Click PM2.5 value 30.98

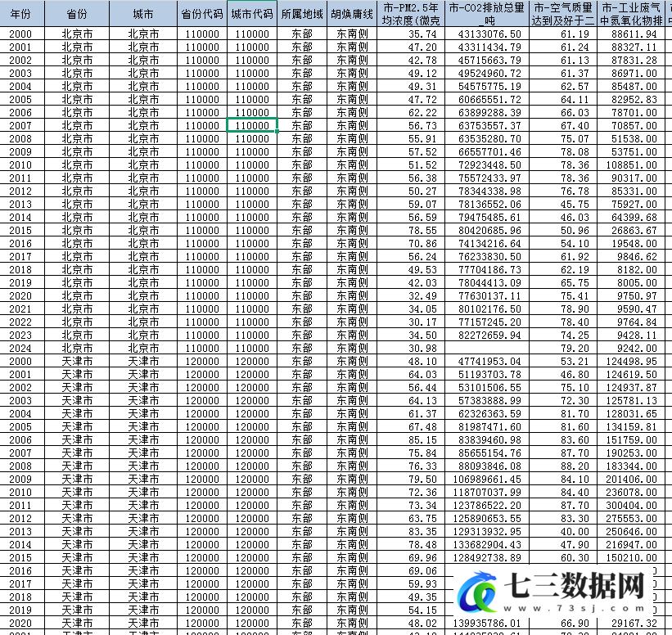(x=411, y=349)
